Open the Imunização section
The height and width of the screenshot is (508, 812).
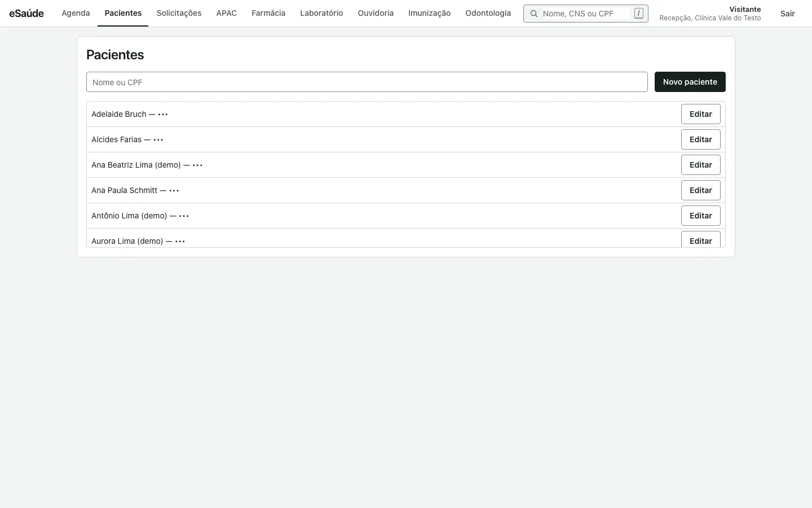pyautogui.click(x=430, y=13)
